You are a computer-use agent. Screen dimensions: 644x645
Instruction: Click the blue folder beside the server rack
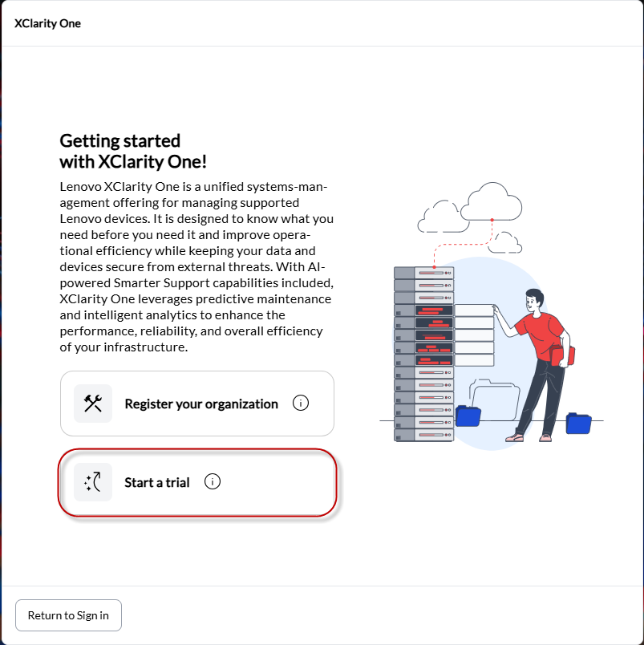[x=468, y=416]
